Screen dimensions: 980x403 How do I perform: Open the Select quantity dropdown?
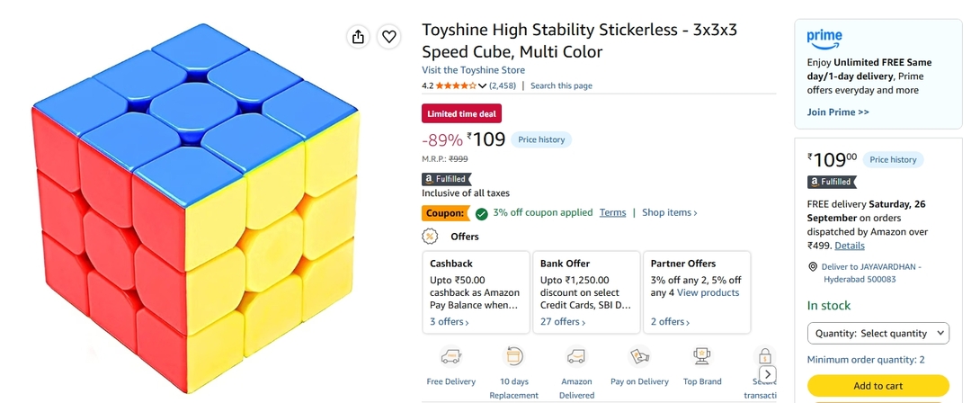pyautogui.click(x=878, y=334)
